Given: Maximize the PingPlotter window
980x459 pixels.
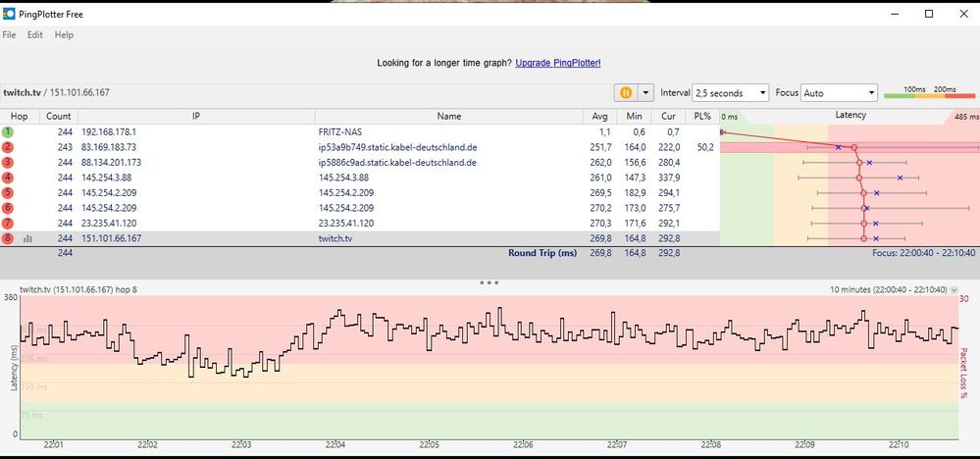Looking at the screenshot, I should point(929,14).
